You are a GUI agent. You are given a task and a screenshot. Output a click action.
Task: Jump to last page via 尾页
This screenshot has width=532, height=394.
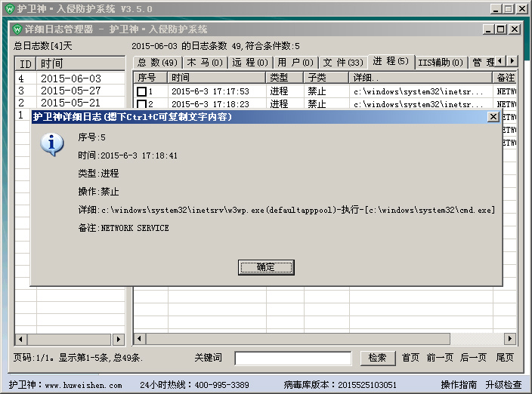coord(505,358)
